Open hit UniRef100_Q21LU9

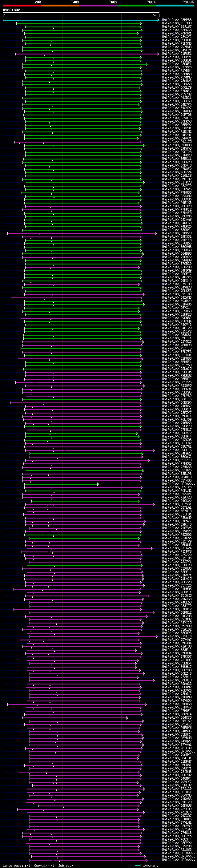[177, 809]
